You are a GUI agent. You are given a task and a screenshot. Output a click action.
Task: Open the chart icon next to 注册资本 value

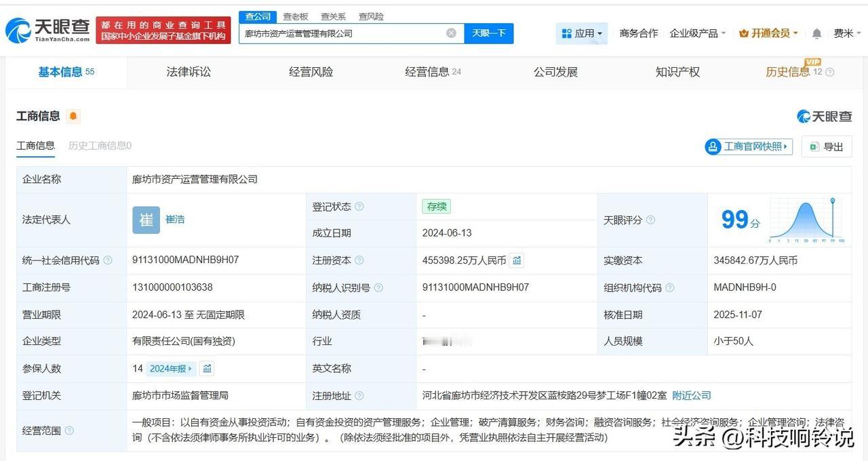point(517,260)
